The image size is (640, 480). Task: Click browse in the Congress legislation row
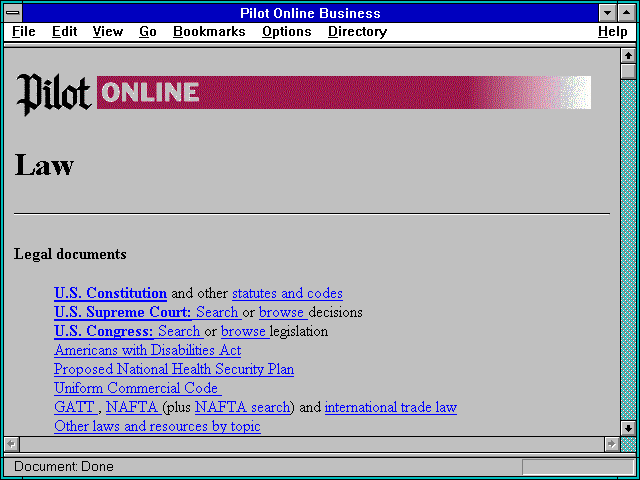click(243, 331)
